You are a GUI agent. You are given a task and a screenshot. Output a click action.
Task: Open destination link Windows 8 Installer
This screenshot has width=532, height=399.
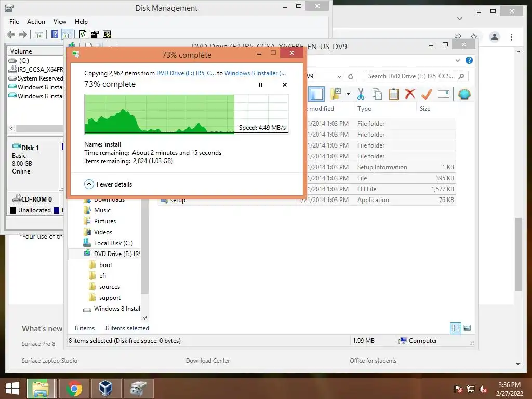255,73
